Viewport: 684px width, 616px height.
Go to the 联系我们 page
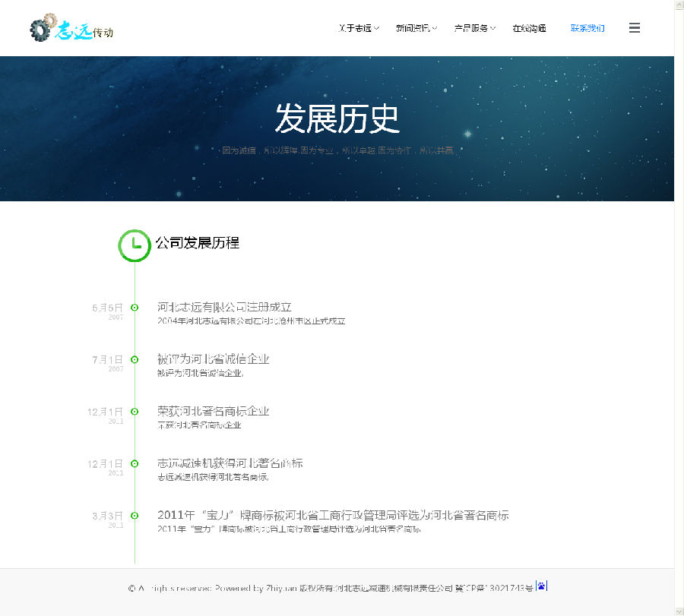coord(587,28)
